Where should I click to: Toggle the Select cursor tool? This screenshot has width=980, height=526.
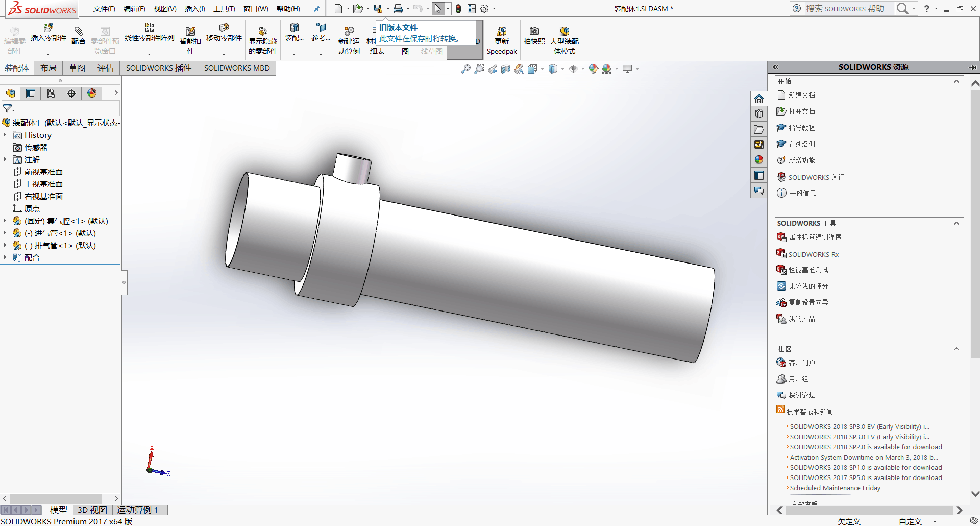[x=438, y=9]
